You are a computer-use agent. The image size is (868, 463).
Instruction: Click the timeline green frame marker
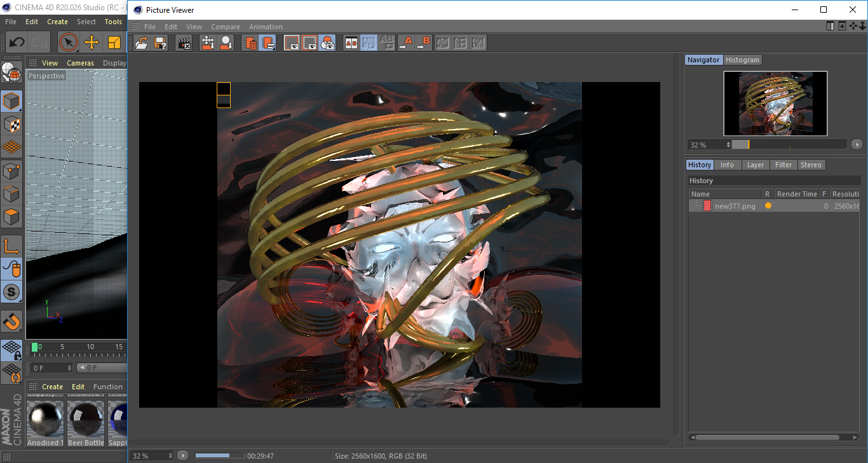[x=34, y=347]
